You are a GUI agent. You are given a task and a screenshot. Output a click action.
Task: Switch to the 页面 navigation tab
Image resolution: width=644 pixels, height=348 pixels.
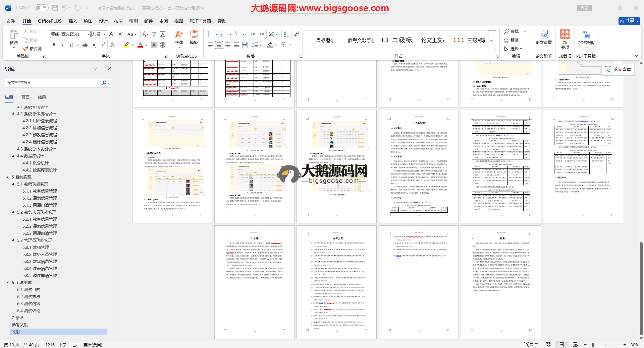click(x=25, y=97)
